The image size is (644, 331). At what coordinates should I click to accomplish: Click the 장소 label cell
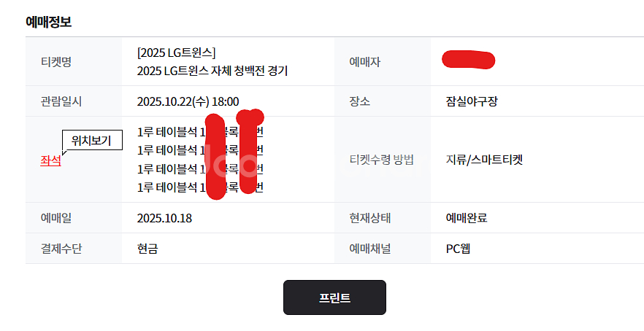coord(359,101)
